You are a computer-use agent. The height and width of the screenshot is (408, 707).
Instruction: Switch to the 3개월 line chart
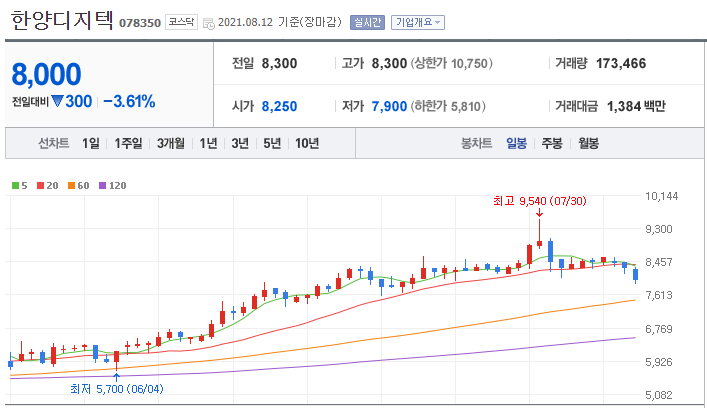click(x=170, y=143)
